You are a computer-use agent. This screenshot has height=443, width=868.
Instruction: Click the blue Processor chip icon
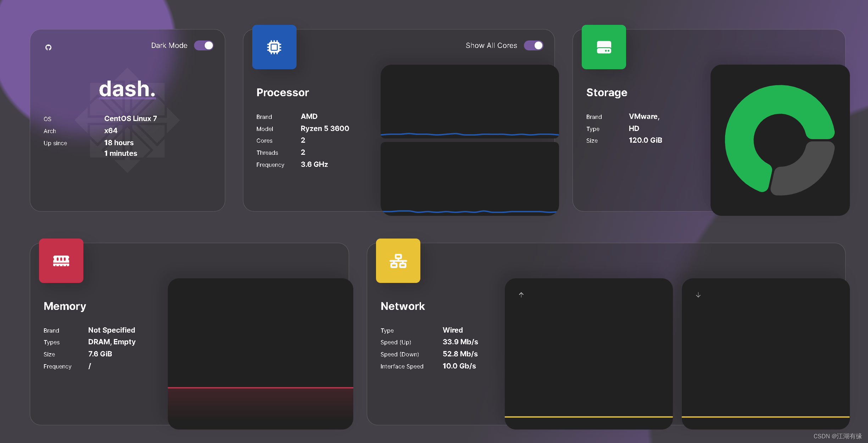pyautogui.click(x=274, y=47)
